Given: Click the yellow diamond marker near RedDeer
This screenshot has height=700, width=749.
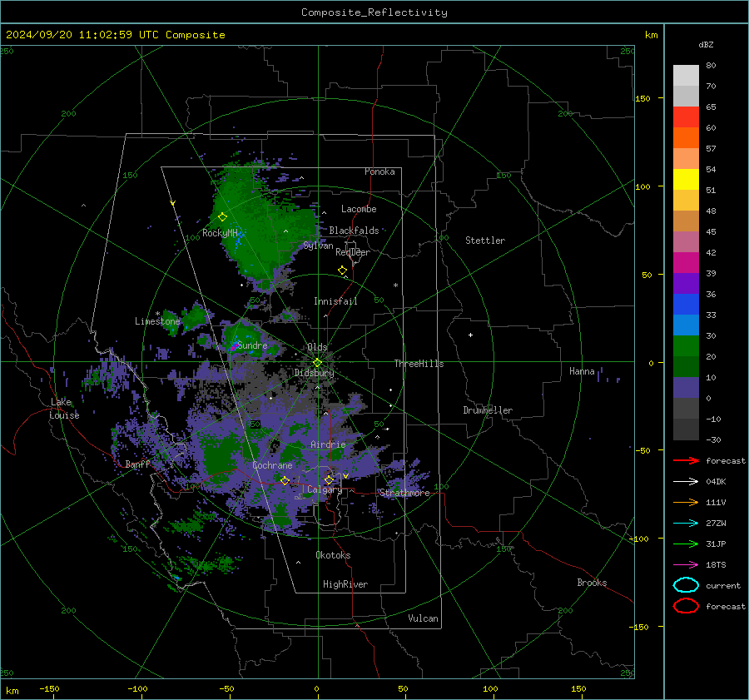Looking at the screenshot, I should [x=342, y=271].
